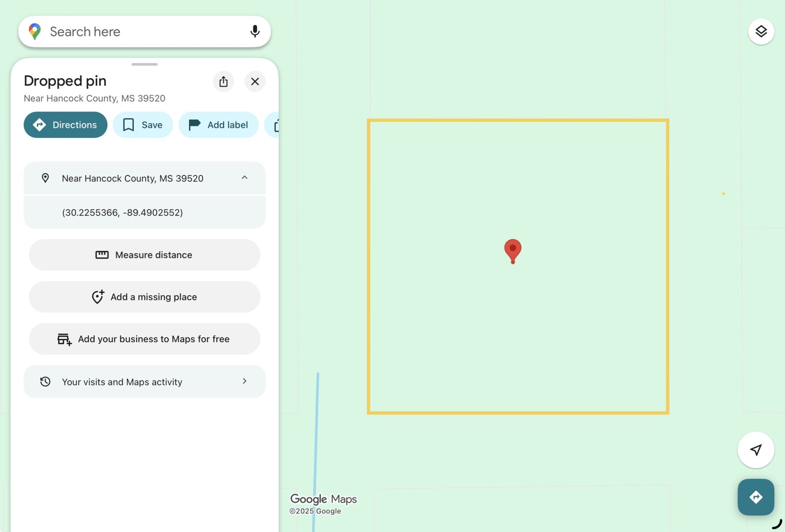This screenshot has width=785, height=532.
Task: Start Directions to the dropped pin
Action: [x=66, y=125]
